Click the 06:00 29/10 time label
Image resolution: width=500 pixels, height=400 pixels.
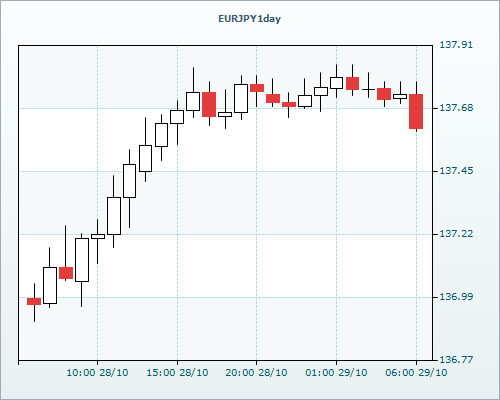[x=416, y=373]
